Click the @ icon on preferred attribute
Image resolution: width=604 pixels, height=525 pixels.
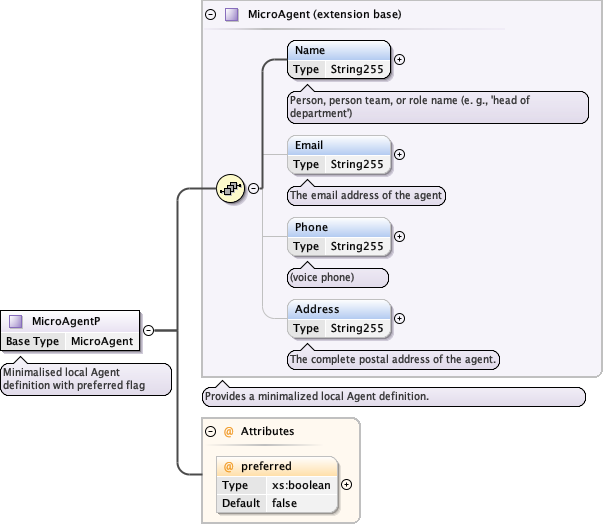(228, 466)
